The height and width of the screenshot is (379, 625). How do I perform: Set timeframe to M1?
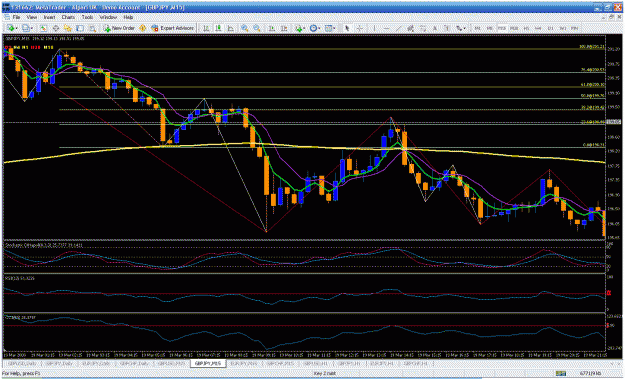click(x=477, y=28)
